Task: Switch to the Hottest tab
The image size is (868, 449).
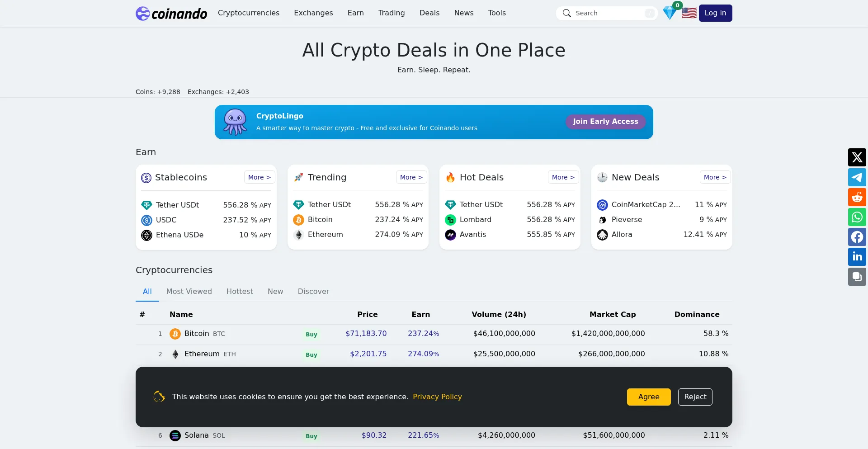Action: (240, 292)
